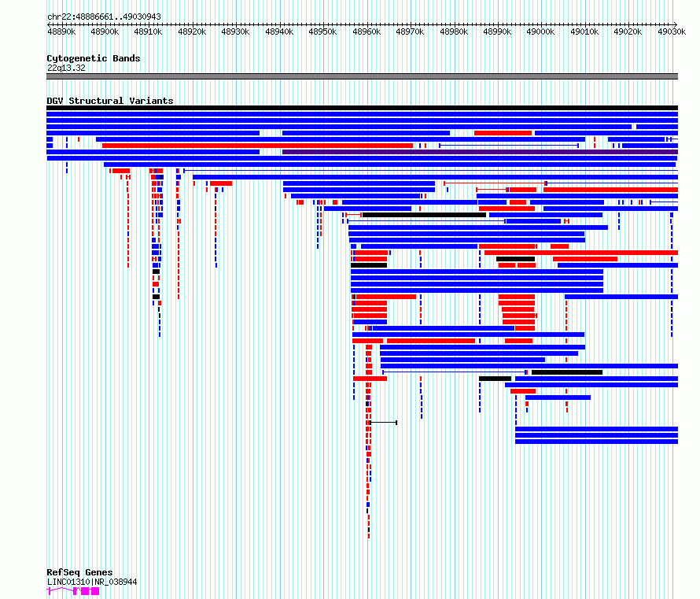
Task: Open the DGV Structural Variants track title
Action: (110, 101)
